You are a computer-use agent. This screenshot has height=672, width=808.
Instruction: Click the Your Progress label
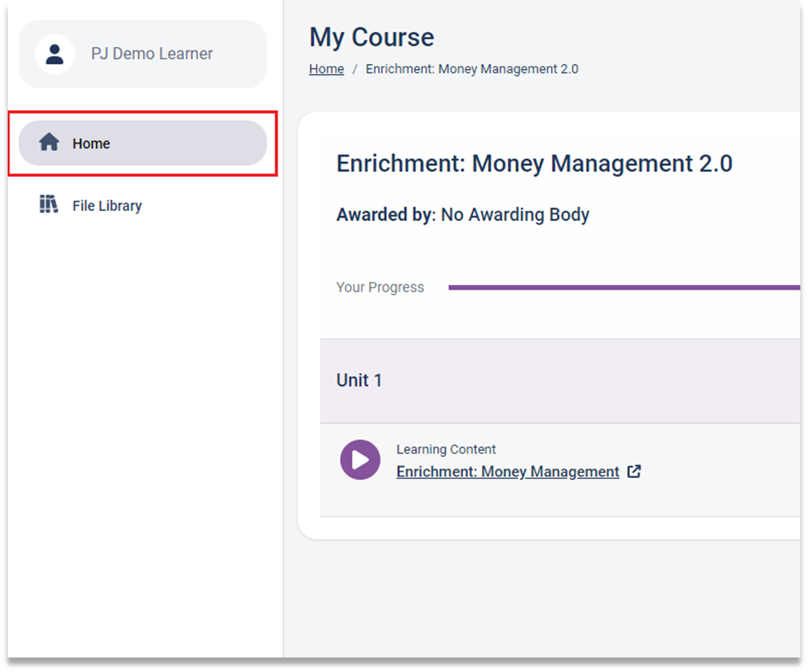380,287
